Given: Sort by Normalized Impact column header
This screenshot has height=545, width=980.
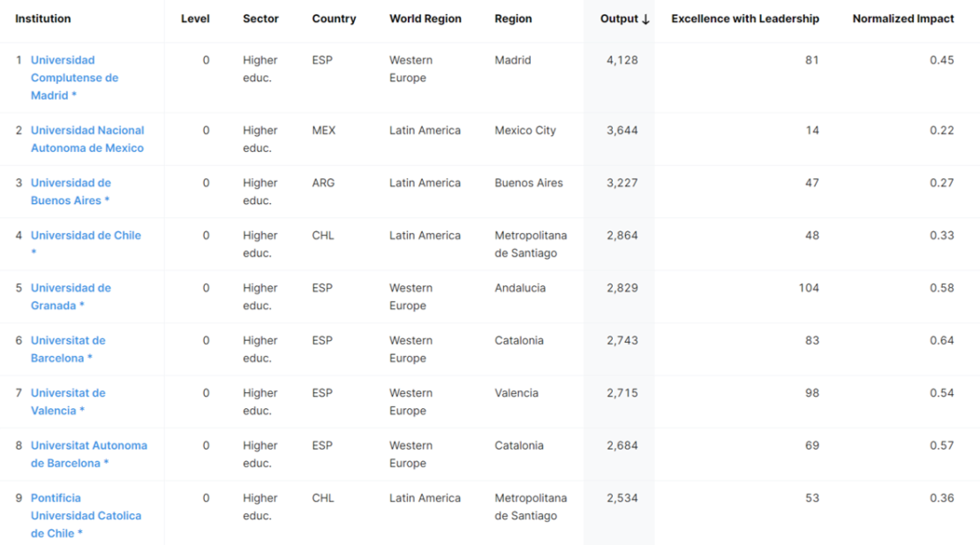Looking at the screenshot, I should point(902,19).
